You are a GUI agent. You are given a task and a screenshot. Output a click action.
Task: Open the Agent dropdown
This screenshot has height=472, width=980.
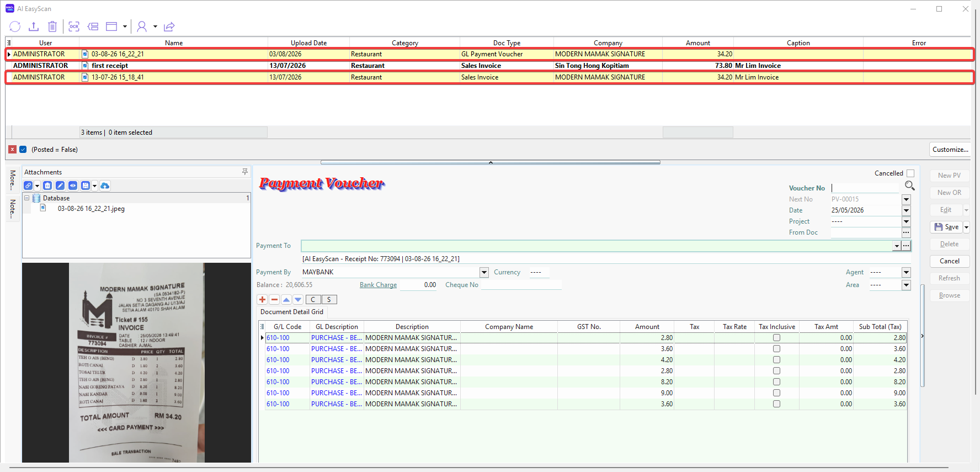(x=906, y=272)
